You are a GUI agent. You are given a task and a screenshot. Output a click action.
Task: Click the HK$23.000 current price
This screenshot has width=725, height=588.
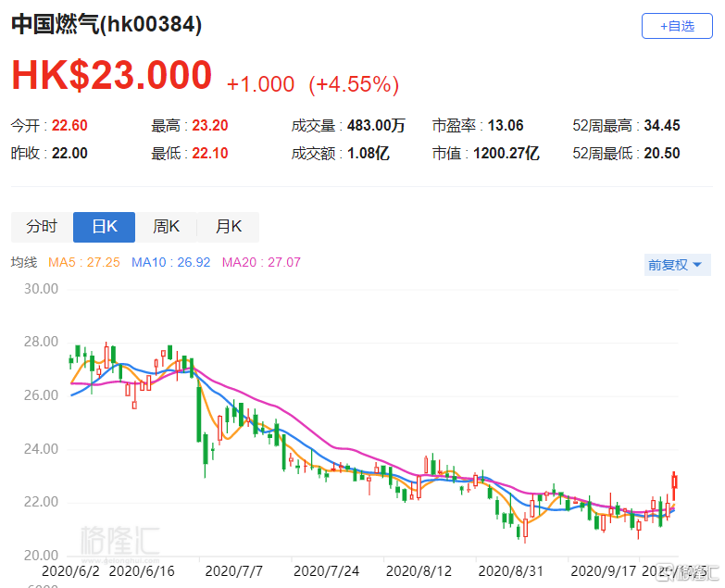(x=111, y=75)
